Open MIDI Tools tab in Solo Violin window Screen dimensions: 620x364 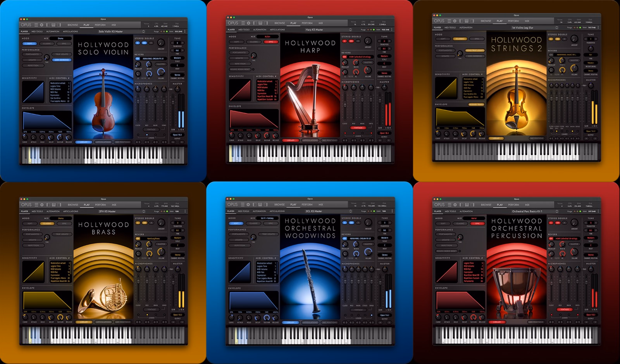[x=37, y=31]
